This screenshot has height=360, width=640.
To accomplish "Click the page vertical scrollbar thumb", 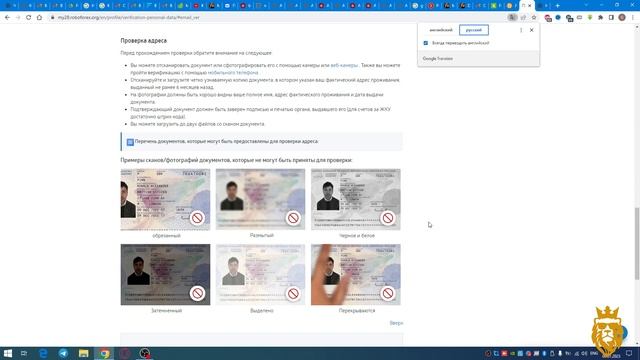I will (637, 243).
